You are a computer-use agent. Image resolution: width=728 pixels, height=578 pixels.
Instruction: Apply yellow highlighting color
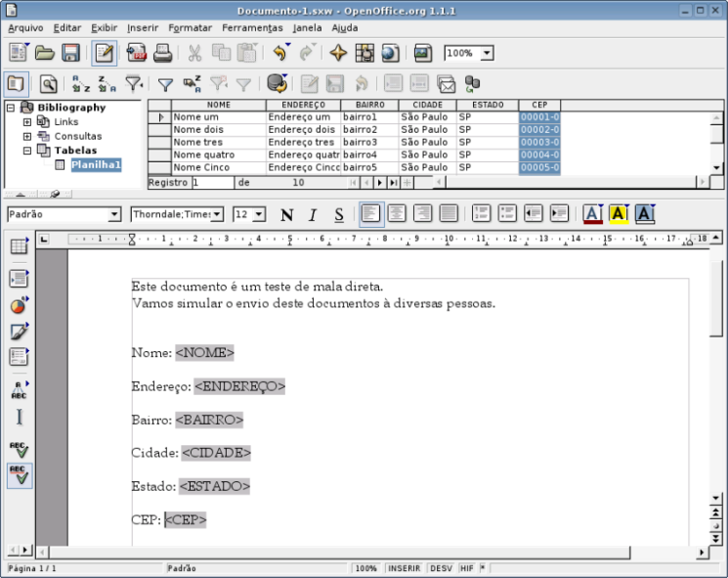tap(619, 214)
